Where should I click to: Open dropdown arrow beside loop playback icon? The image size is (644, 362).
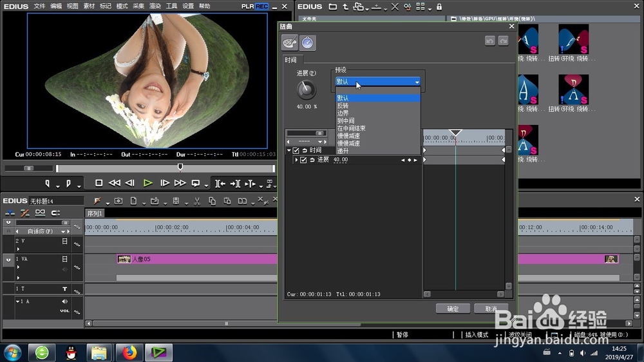[x=206, y=186]
